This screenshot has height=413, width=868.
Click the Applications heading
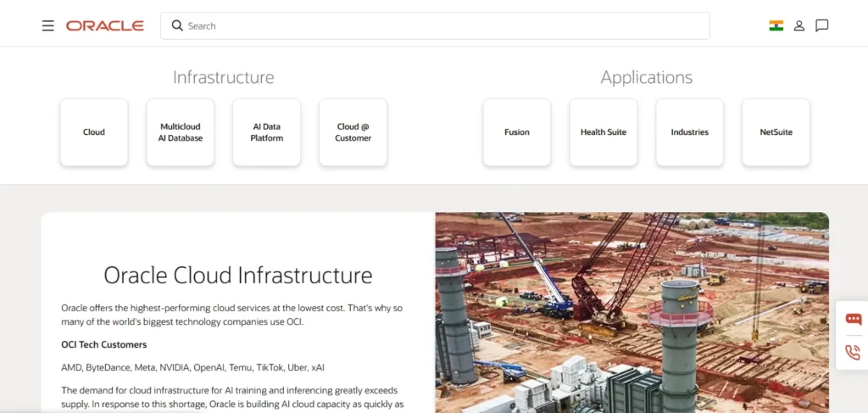647,77
